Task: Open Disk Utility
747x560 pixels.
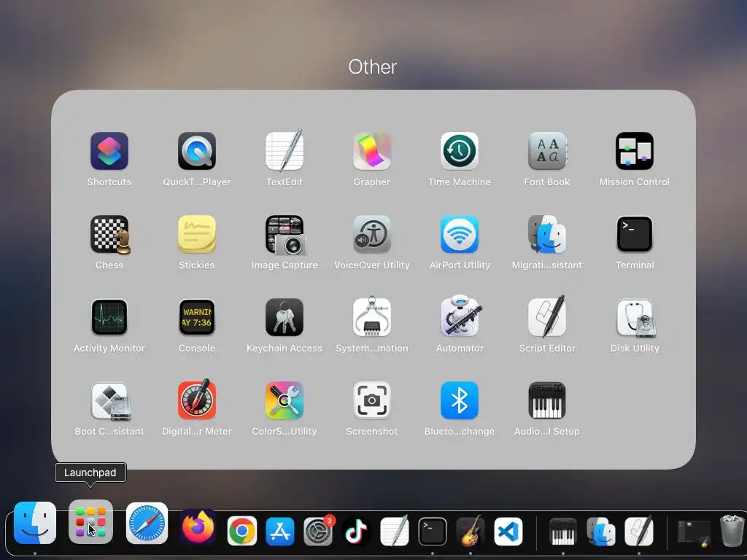Action: (x=635, y=318)
